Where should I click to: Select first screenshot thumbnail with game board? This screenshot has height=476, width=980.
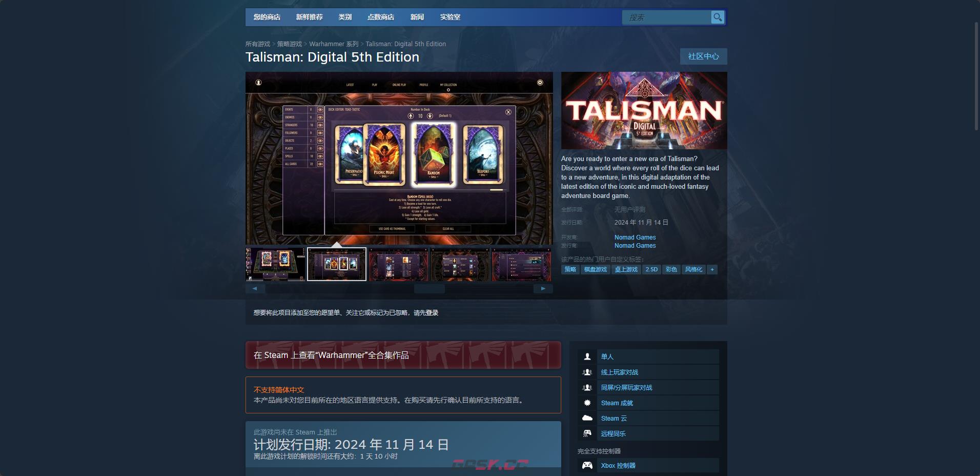click(x=275, y=264)
